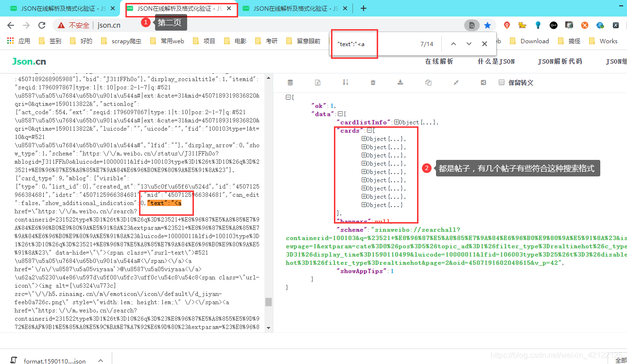Expand the "cardlistInfo" object

click(x=397, y=122)
